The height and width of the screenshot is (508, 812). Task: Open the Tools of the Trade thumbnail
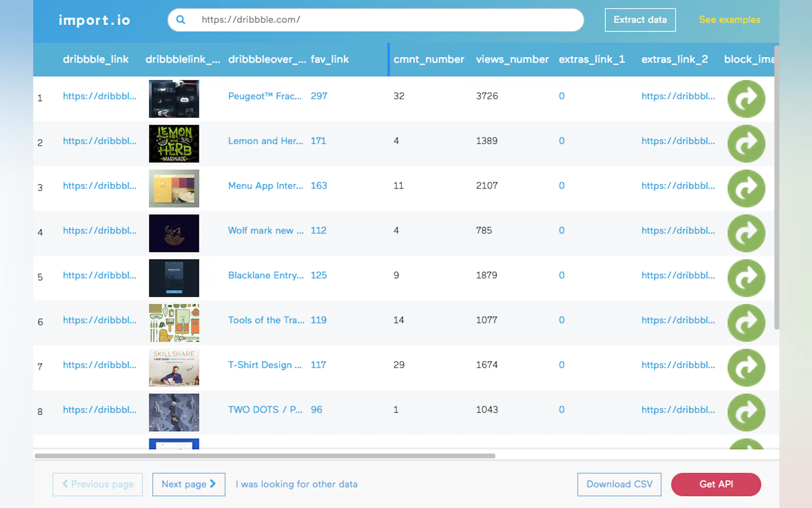[174, 323]
